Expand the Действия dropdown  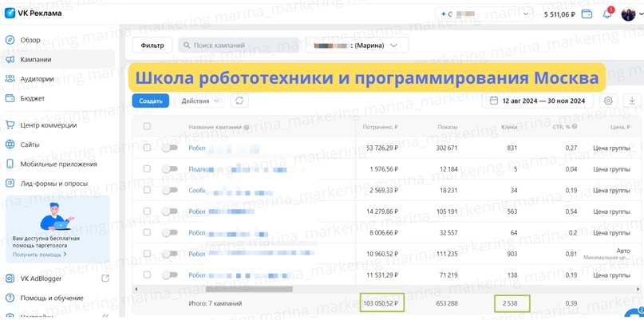coord(200,101)
